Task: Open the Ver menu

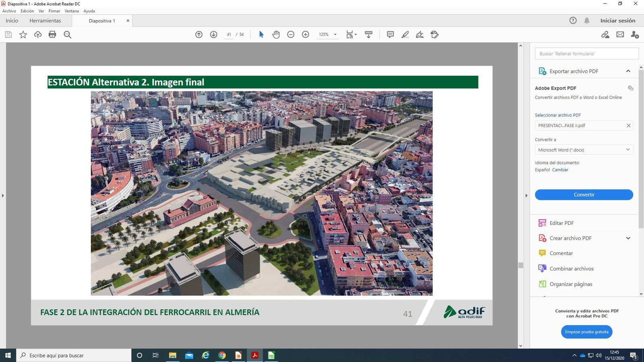Action: [x=41, y=11]
